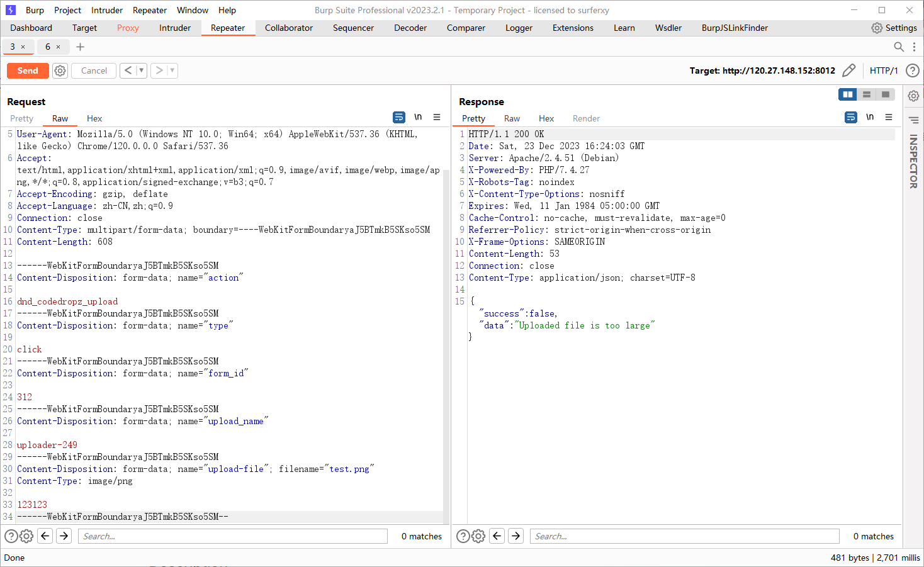Switch to the Collaborator tab
The width and height of the screenshot is (924, 567).
(x=289, y=28)
